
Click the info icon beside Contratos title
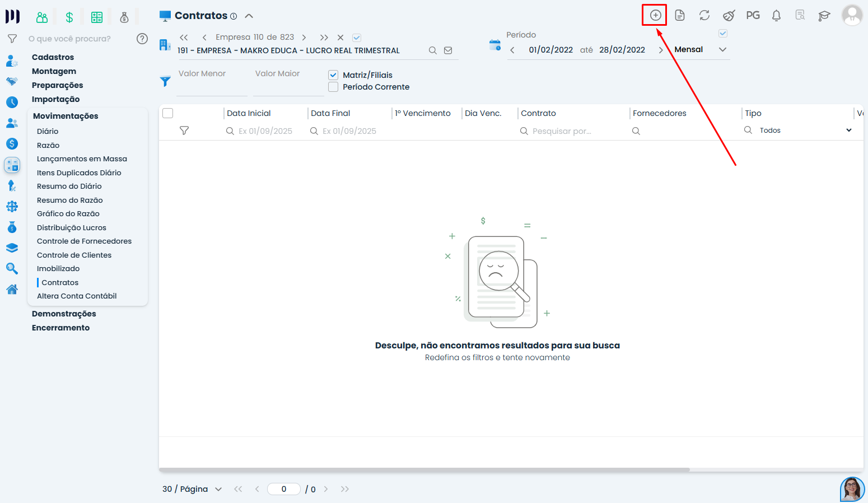click(x=234, y=16)
